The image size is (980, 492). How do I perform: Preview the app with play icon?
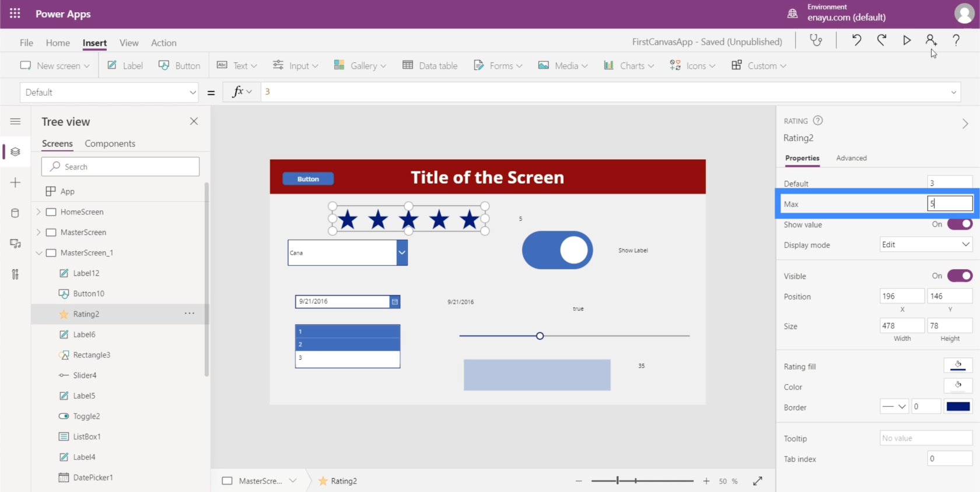click(x=907, y=40)
